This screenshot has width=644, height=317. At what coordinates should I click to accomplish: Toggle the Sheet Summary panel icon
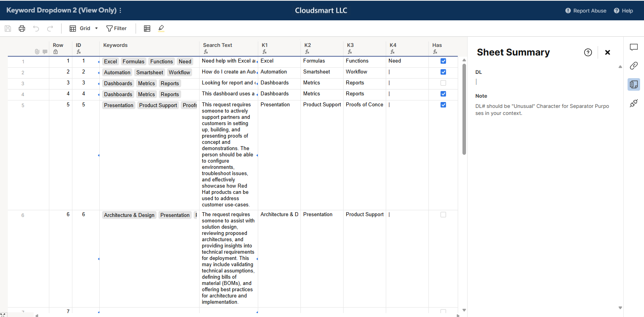[634, 84]
